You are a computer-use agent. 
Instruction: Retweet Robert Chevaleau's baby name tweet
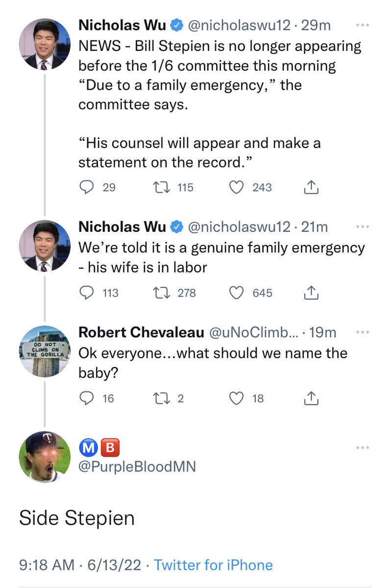(161, 398)
